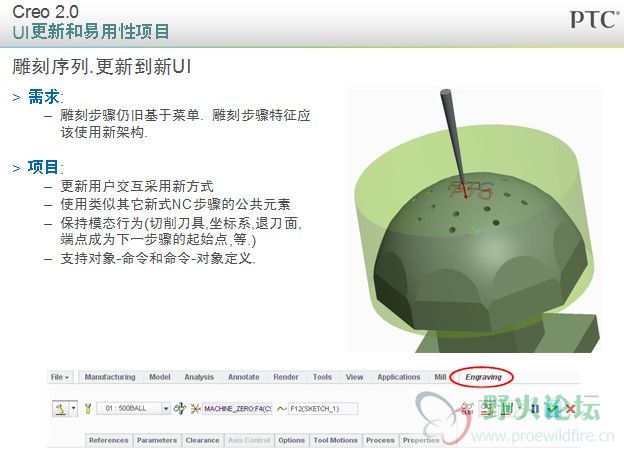Open the Parameters panel tab
The height and width of the screenshot is (454, 624).
coord(157,440)
